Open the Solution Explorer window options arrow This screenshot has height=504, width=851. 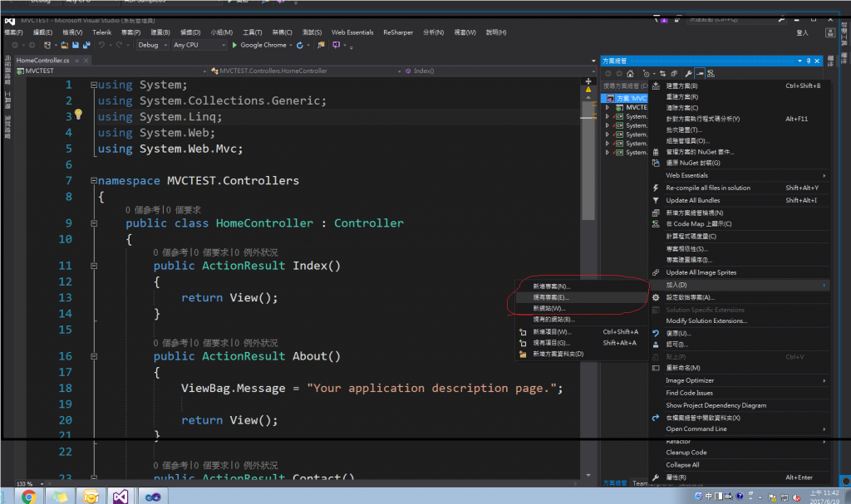799,61
